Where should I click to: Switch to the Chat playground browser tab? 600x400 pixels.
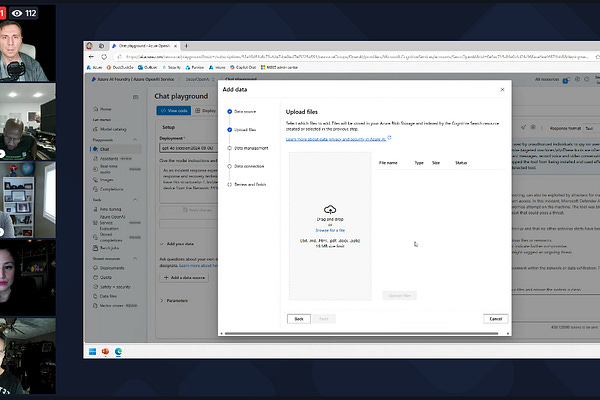[145, 46]
